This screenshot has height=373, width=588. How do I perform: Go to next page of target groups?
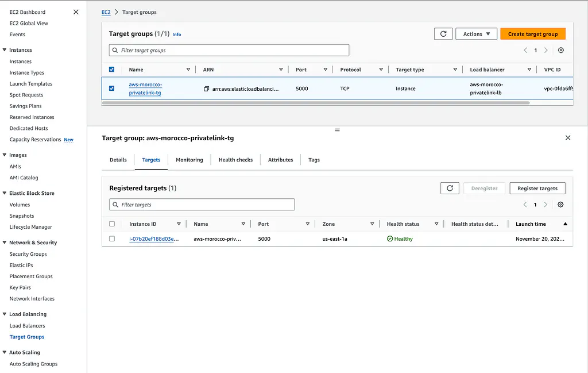click(x=546, y=50)
